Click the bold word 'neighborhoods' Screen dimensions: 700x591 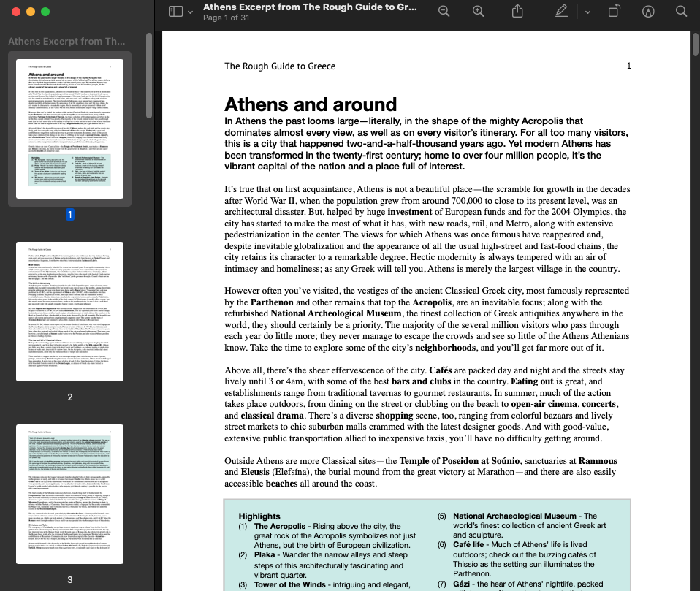pos(445,348)
